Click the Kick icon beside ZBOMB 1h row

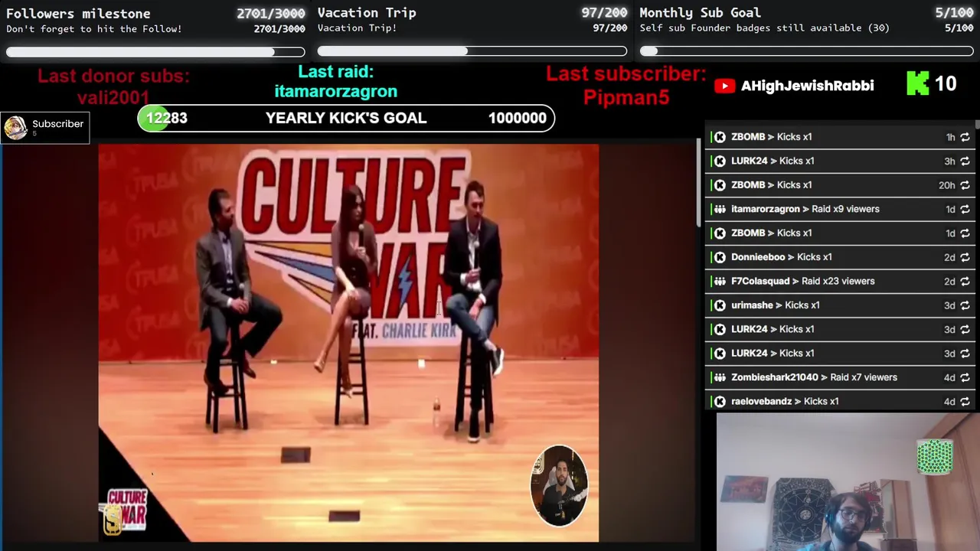(x=720, y=137)
